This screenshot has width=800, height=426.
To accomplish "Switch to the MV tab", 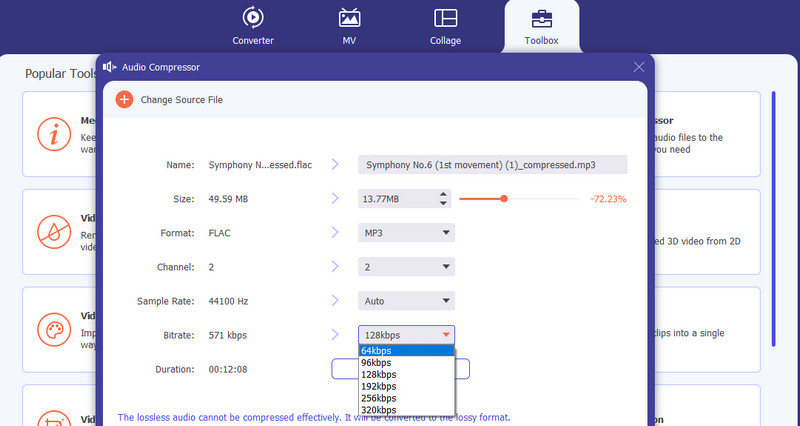I will tap(350, 27).
